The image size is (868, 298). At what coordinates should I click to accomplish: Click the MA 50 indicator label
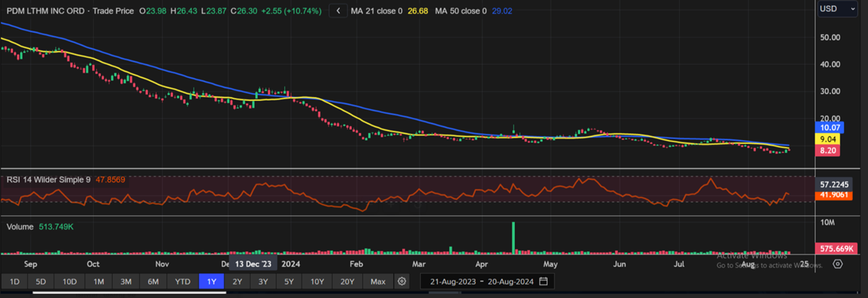tap(460, 11)
